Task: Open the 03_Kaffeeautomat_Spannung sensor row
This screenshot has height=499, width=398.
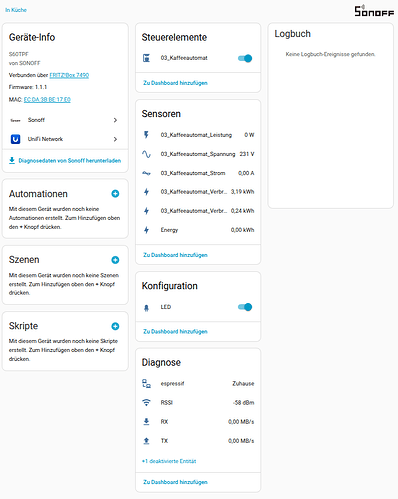Action: tap(198, 154)
